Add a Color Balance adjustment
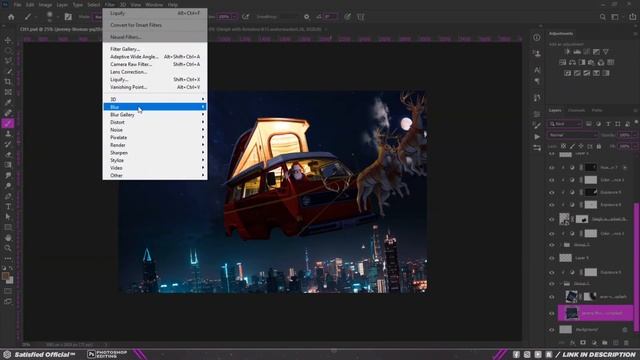This screenshot has width=640, height=360. point(572,62)
